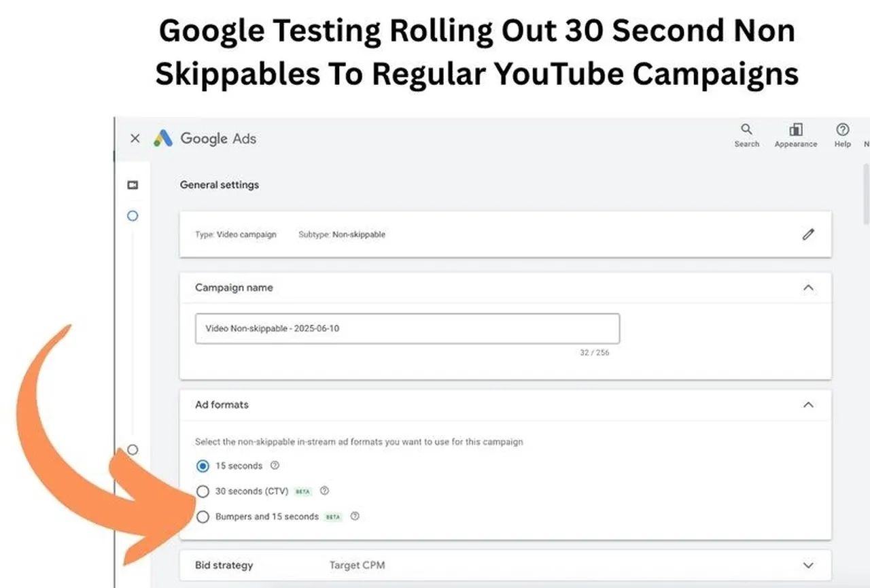Select the 15 seconds ad format

tap(203, 466)
